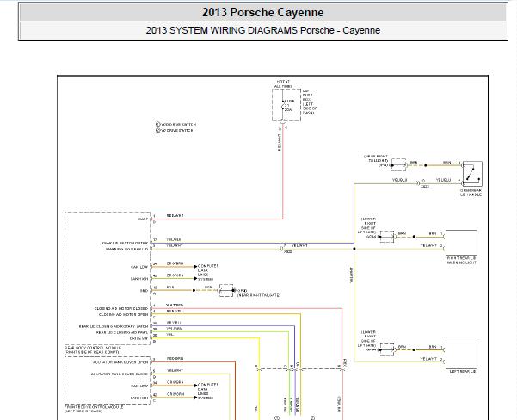Click the "RED/WHT" wire label at BATT pin
517x420 pixels.
coord(175,216)
